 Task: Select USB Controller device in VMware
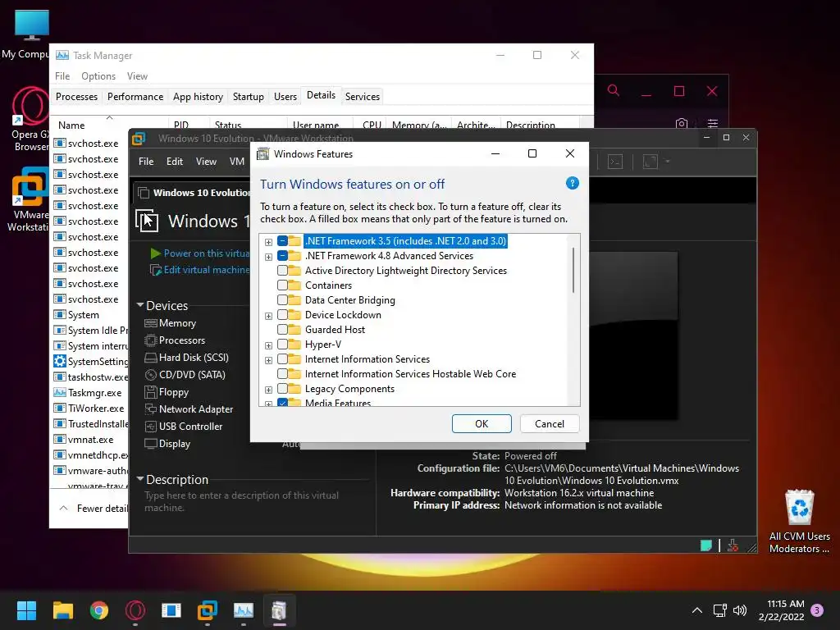(x=183, y=427)
